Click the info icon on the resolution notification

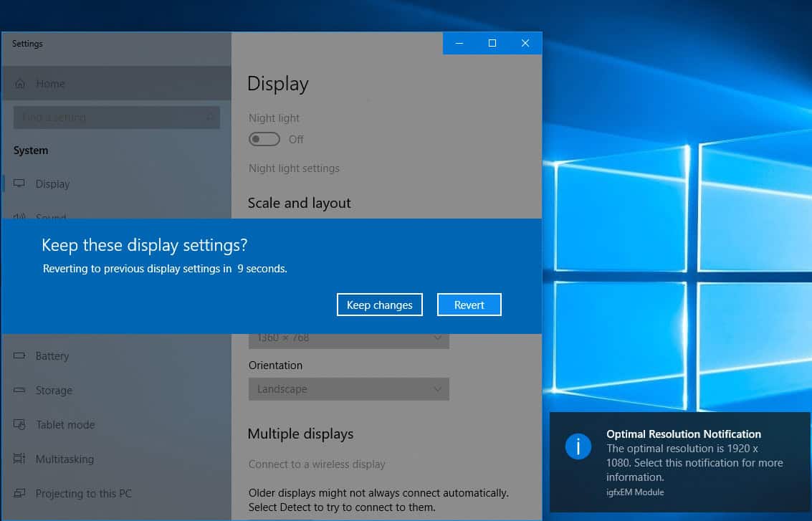(578, 446)
